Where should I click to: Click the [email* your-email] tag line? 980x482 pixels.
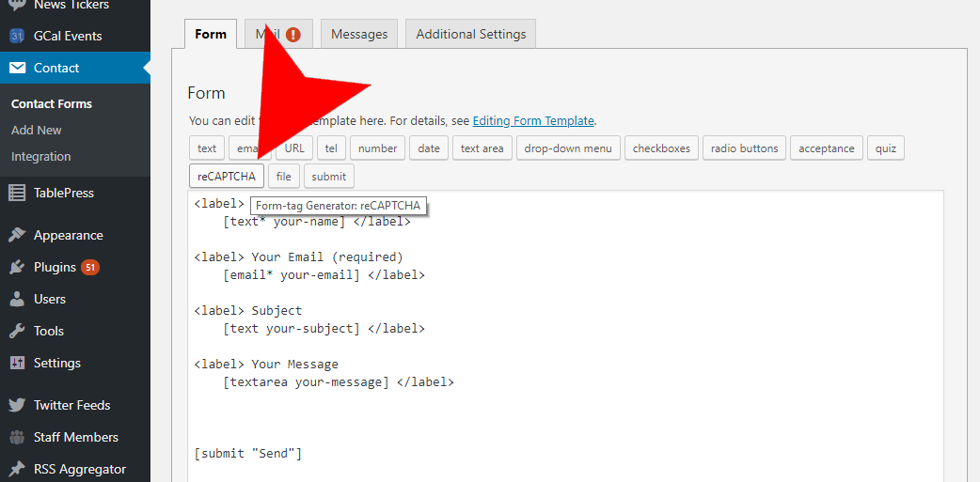pyautogui.click(x=324, y=274)
